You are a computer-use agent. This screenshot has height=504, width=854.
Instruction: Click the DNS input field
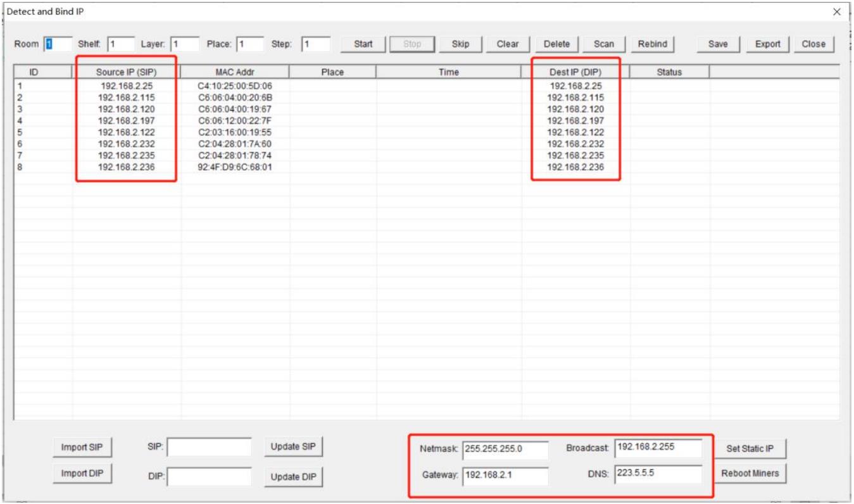(x=657, y=473)
